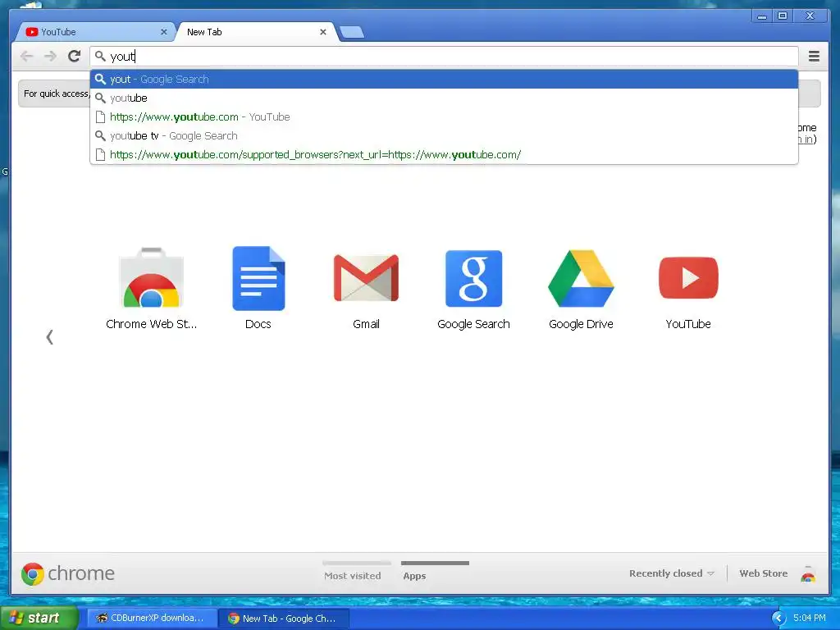Click the reload page icon
Screen dimensions: 840x630
coord(75,56)
